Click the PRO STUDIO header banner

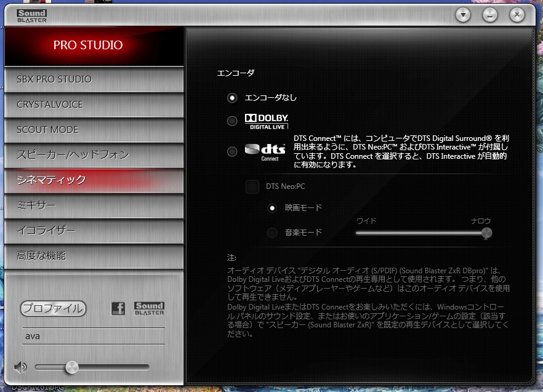click(94, 46)
